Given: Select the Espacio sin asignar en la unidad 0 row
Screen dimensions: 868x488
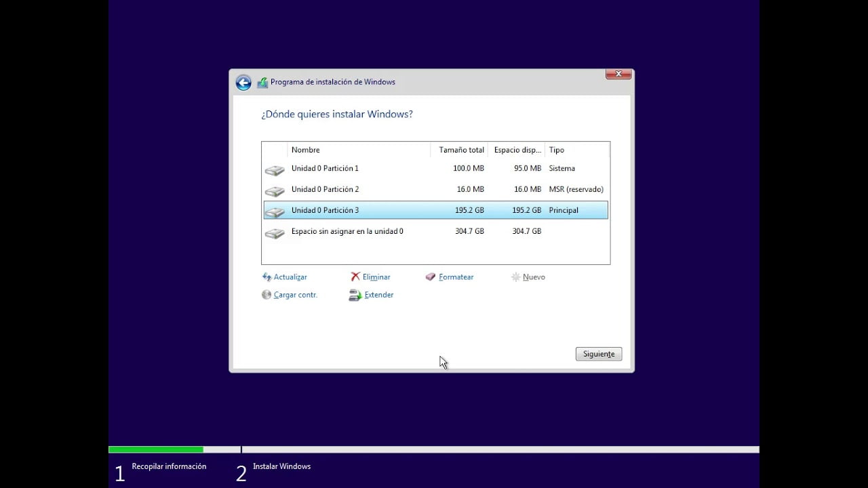Looking at the screenshot, I should pyautogui.click(x=380, y=231).
